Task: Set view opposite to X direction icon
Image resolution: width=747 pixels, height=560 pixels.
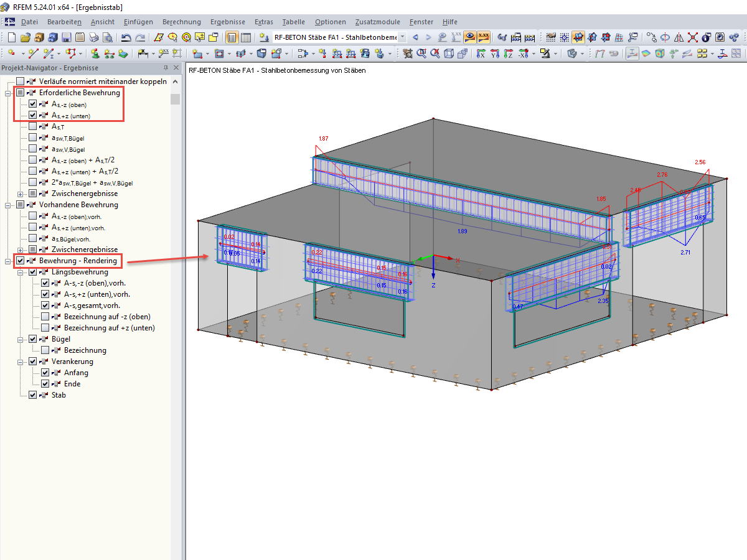Action: pyautogui.click(x=523, y=54)
